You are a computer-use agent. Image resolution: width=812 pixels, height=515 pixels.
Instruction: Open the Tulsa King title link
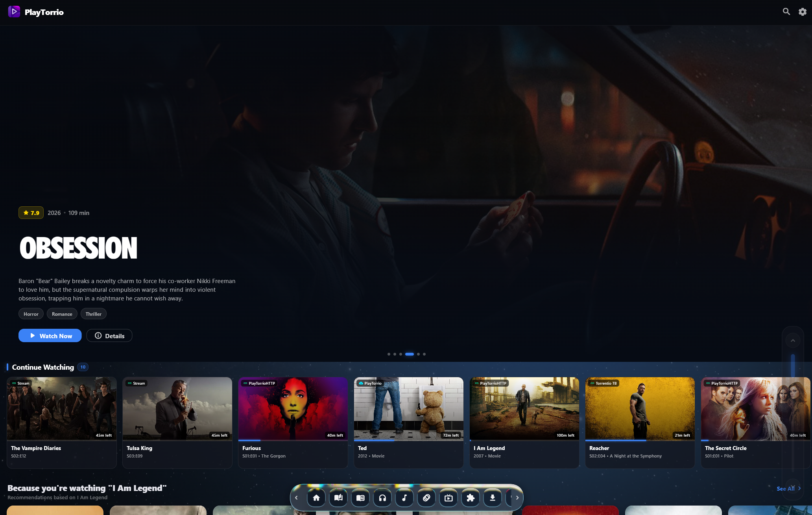click(x=139, y=448)
